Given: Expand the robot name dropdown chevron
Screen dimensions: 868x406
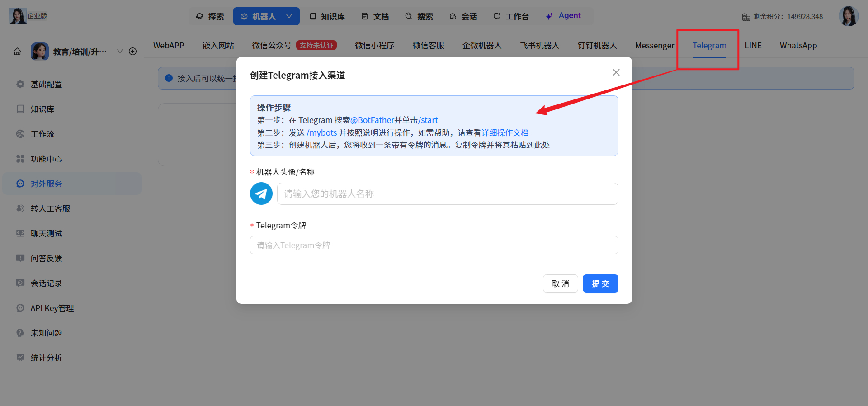Looking at the screenshot, I should [x=120, y=51].
